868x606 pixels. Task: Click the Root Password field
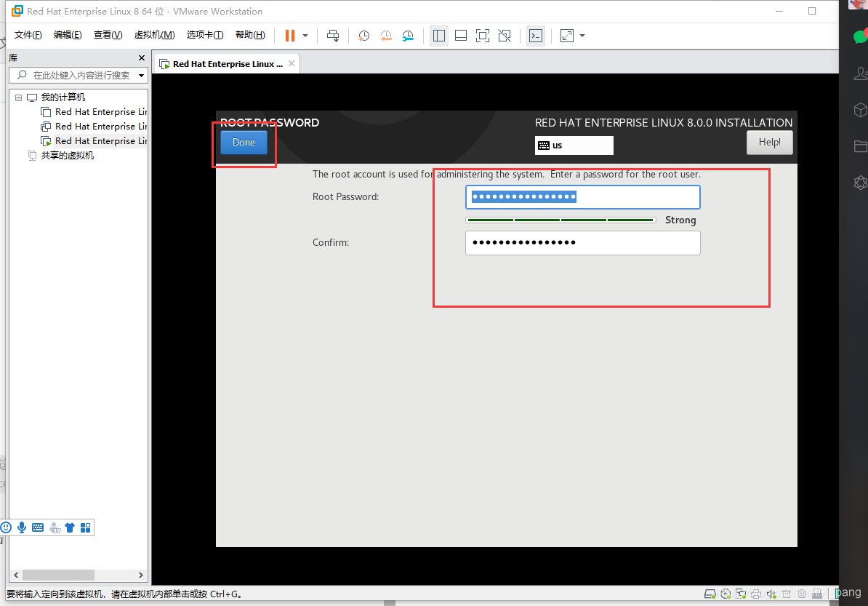click(583, 197)
